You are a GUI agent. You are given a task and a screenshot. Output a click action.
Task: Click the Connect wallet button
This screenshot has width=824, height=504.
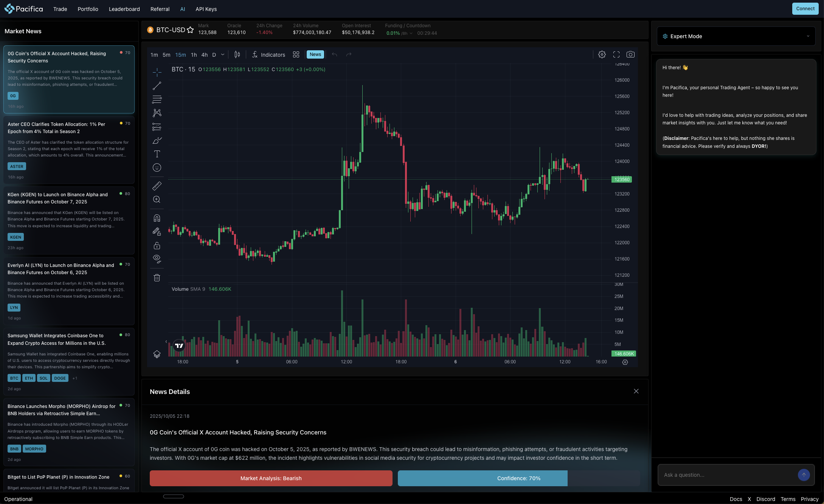pyautogui.click(x=805, y=9)
